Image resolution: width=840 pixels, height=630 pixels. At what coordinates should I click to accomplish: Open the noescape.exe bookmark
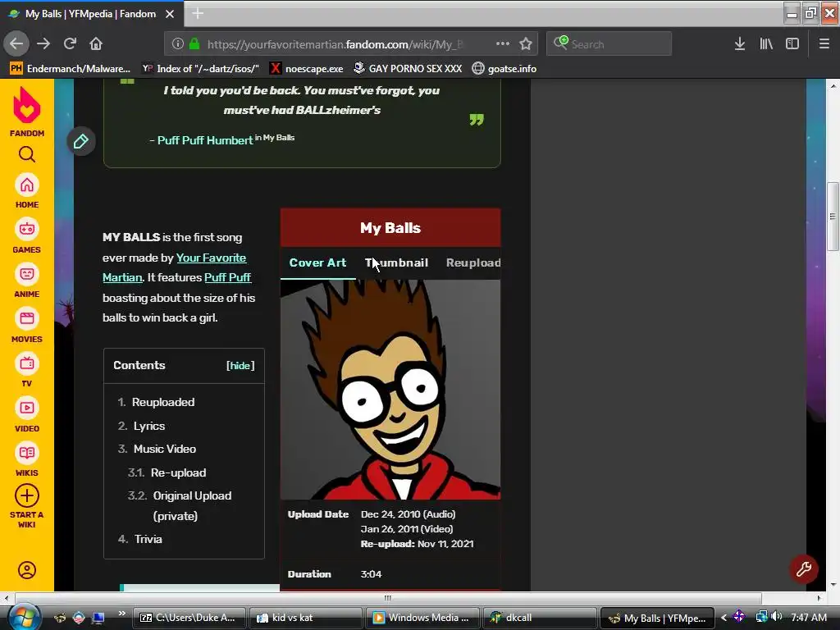tap(307, 69)
